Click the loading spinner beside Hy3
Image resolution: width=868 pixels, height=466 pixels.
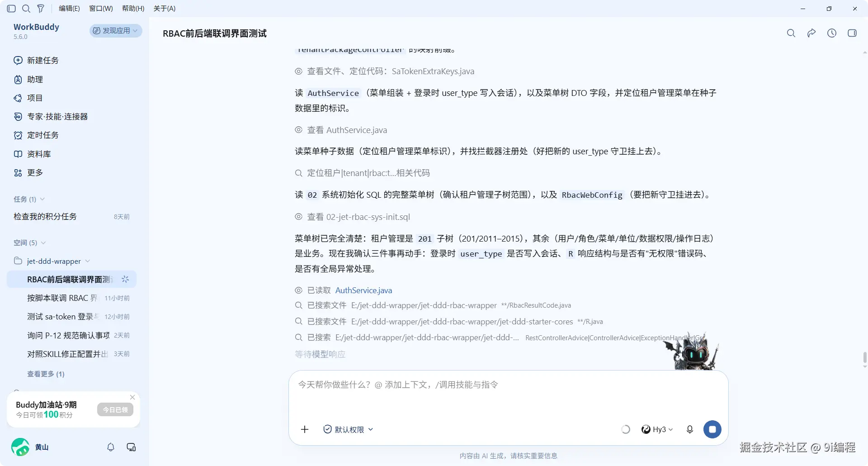click(x=626, y=429)
